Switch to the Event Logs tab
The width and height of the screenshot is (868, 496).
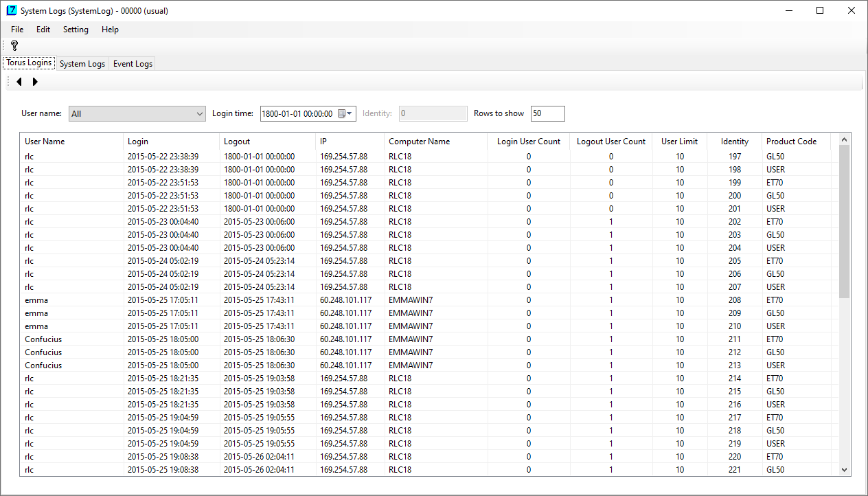click(133, 64)
